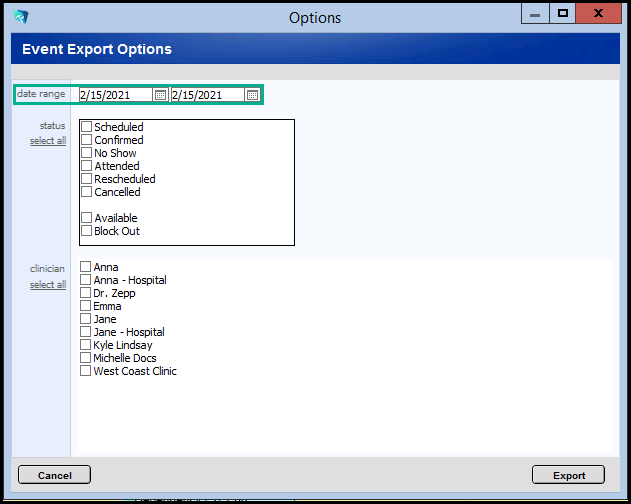
Task: Close the Options dialog
Action: (598, 14)
